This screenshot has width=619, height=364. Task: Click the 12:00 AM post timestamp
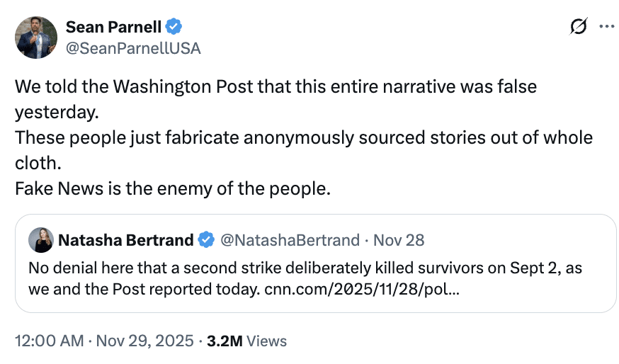pyautogui.click(x=47, y=341)
